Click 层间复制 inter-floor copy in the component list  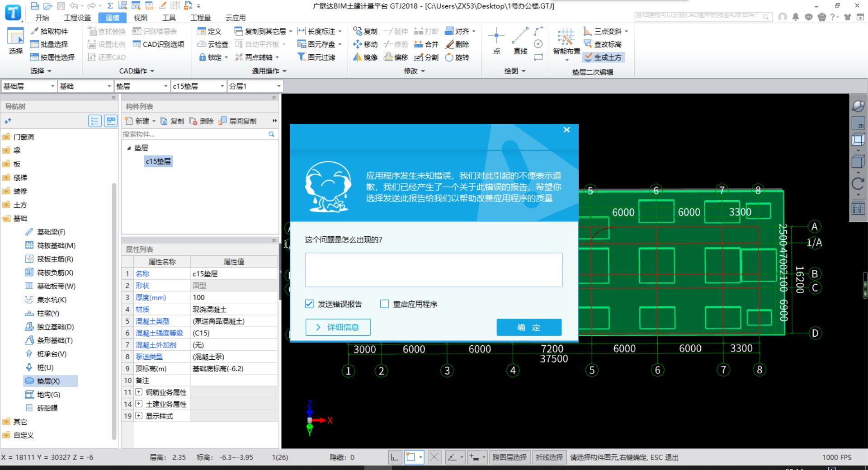click(x=238, y=121)
